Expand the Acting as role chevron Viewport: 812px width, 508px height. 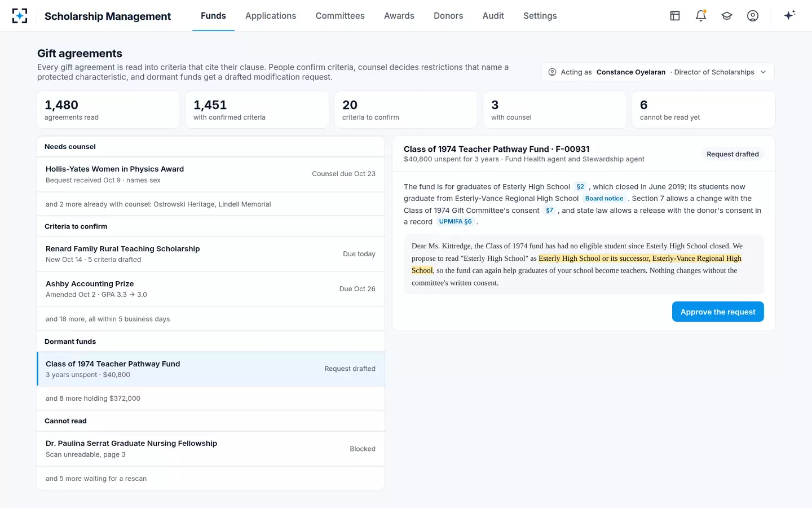[764, 72]
